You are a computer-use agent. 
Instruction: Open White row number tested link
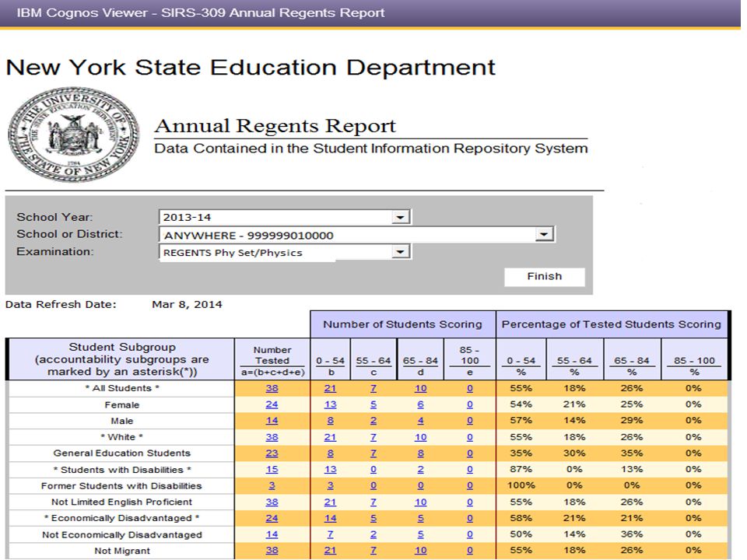[x=272, y=437]
